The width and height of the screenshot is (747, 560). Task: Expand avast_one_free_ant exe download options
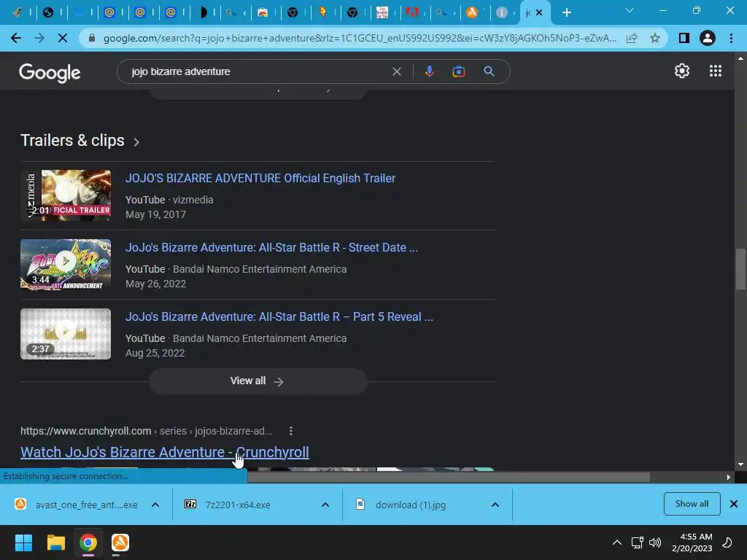click(155, 505)
